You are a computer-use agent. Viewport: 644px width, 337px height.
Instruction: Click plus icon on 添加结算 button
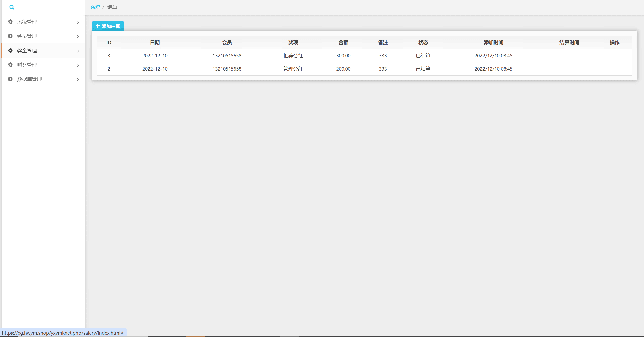[x=98, y=26]
